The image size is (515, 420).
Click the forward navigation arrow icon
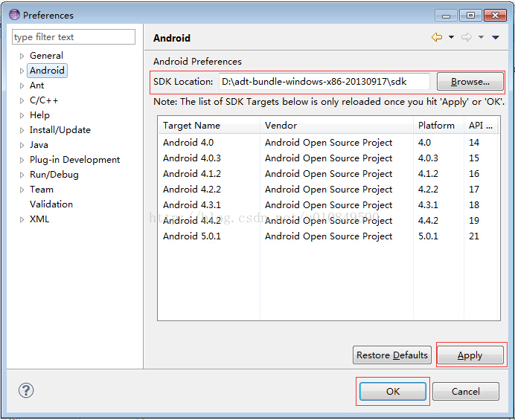(x=467, y=37)
